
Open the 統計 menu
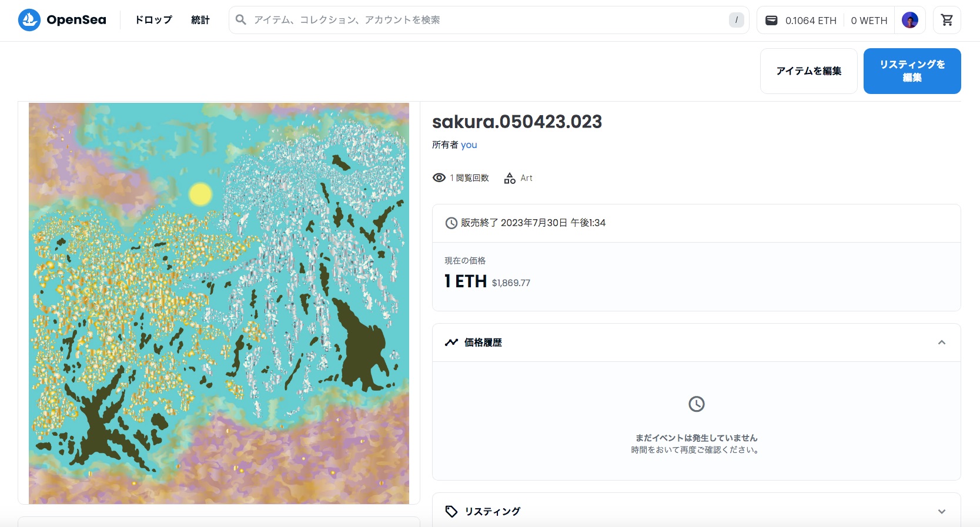coord(200,20)
